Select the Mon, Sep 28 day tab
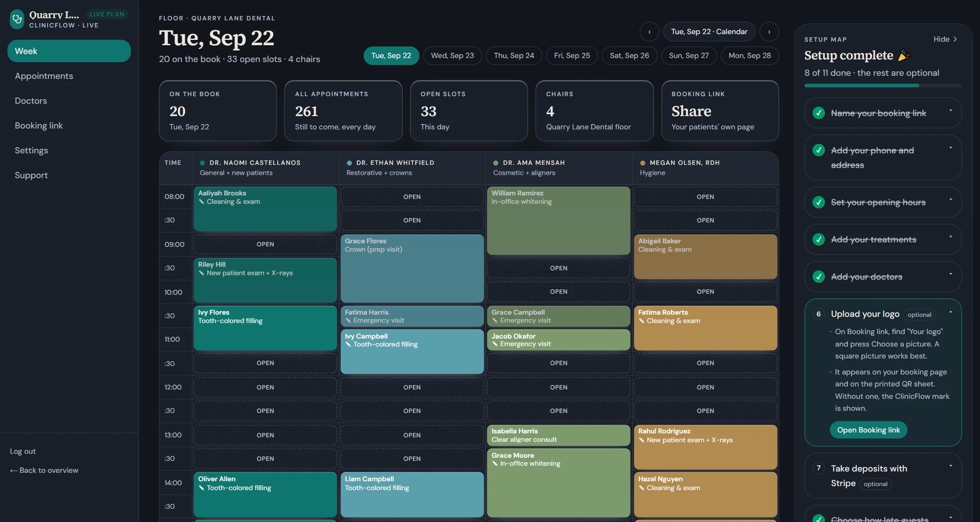 (750, 56)
